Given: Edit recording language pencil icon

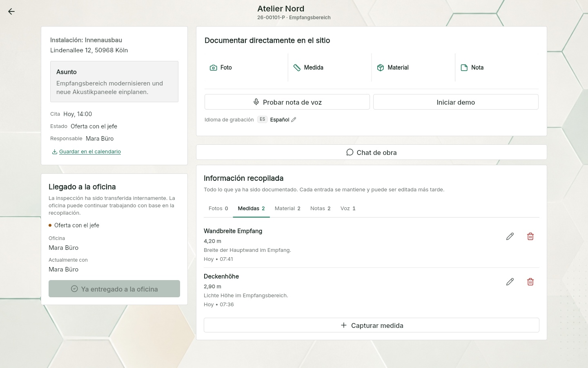Looking at the screenshot, I should tap(294, 120).
